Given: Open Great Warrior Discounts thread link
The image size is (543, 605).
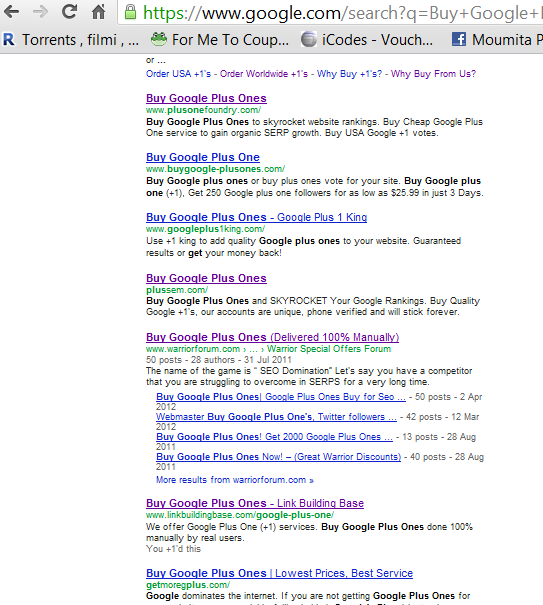Looking at the screenshot, I should pos(278,457).
